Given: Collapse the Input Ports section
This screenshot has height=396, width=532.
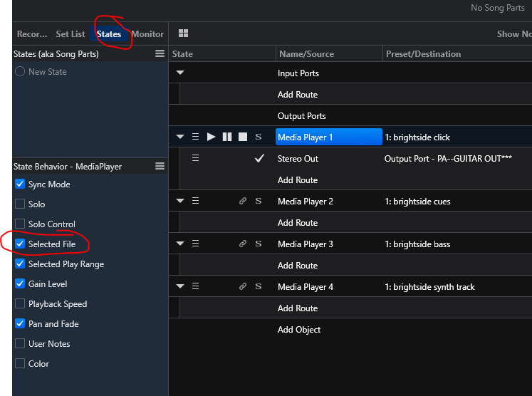Looking at the screenshot, I should 180,73.
